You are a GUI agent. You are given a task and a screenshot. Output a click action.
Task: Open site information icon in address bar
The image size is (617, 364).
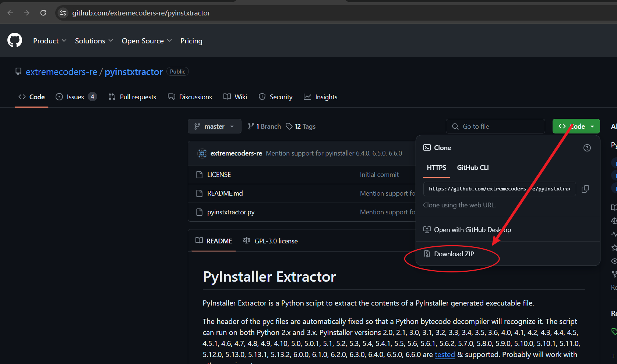pyautogui.click(x=63, y=13)
